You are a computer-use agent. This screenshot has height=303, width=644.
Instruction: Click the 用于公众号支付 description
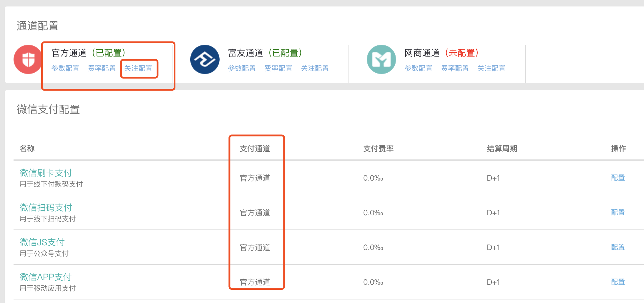coord(44,254)
